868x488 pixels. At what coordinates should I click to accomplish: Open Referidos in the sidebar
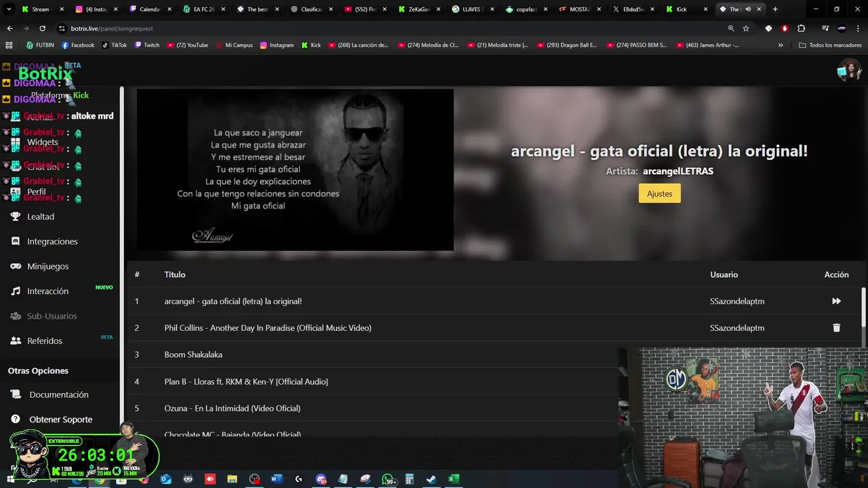coord(44,341)
